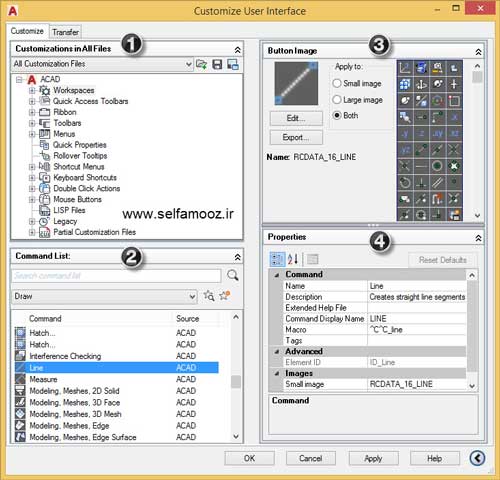Select Modeling, Meshes, Edge Surface row
This screenshot has width=500, height=480.
click(117, 437)
